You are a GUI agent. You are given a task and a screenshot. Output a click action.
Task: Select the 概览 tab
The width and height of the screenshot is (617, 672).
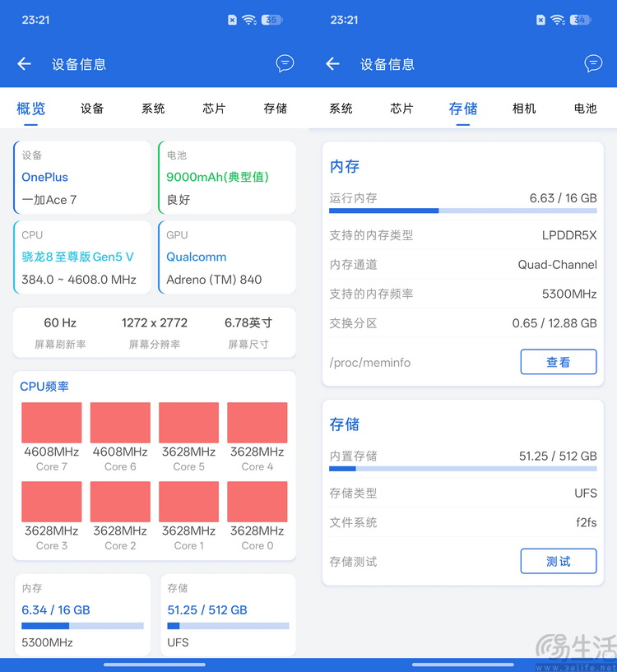pos(31,109)
